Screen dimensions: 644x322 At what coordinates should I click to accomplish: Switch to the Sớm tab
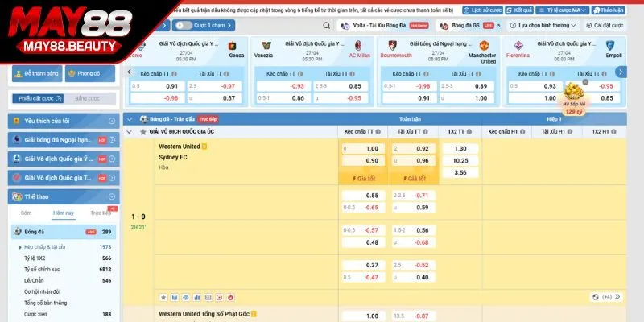click(27, 213)
